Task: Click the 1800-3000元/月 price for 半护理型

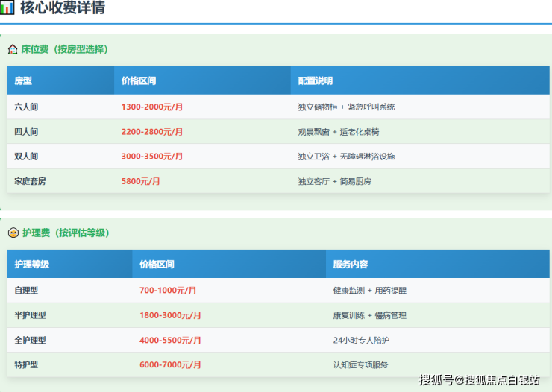Action: (169, 315)
